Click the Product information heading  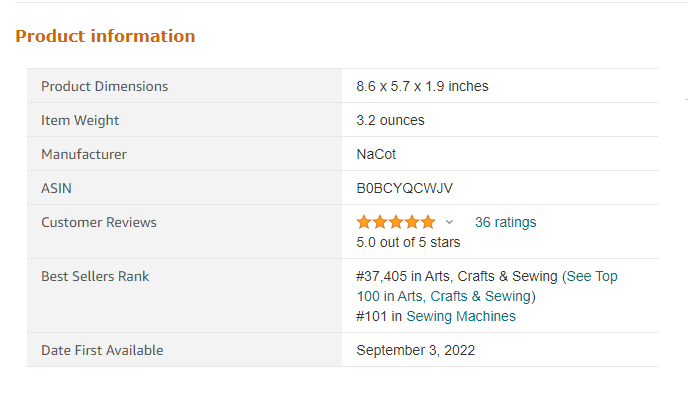click(x=105, y=36)
